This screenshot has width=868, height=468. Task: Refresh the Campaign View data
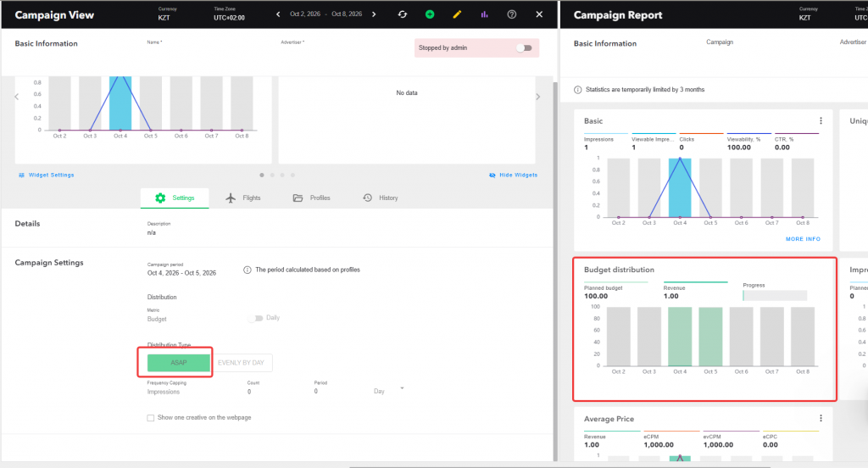pyautogui.click(x=403, y=14)
